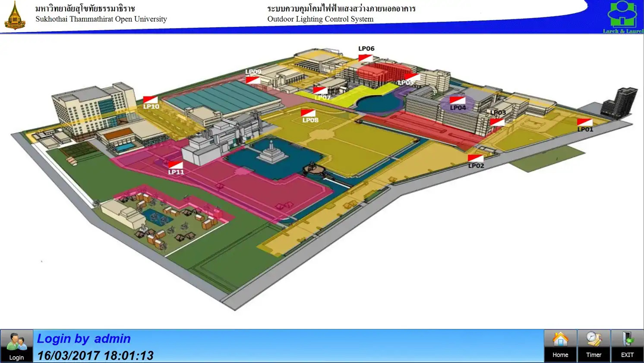
Task: Open the LP09 lighting panel flag
Action: click(253, 80)
